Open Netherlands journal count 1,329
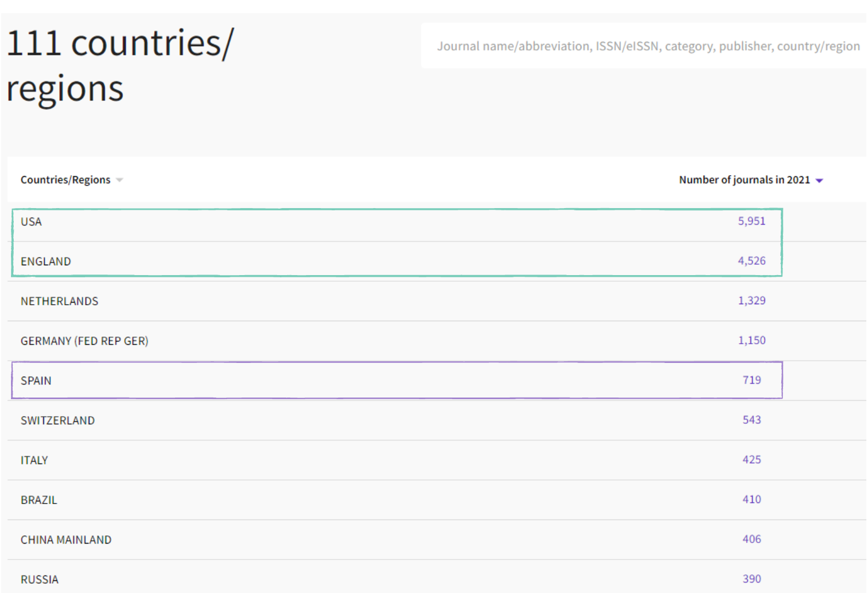The width and height of the screenshot is (868, 593). pyautogui.click(x=751, y=300)
